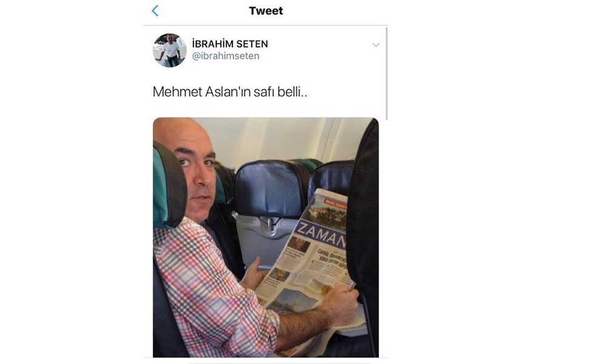Open İbrahim Seten's profile picture

[169, 50]
